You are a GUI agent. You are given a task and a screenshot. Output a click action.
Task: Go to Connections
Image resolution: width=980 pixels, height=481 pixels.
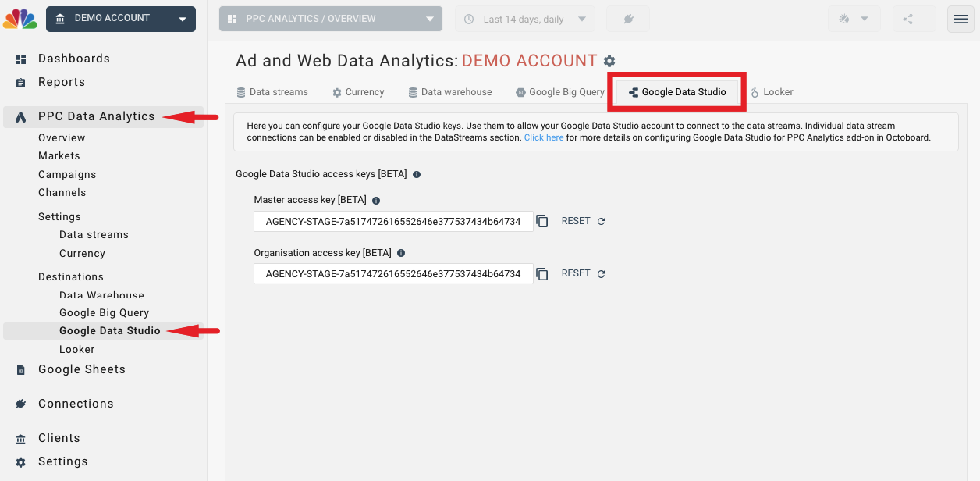click(x=76, y=404)
